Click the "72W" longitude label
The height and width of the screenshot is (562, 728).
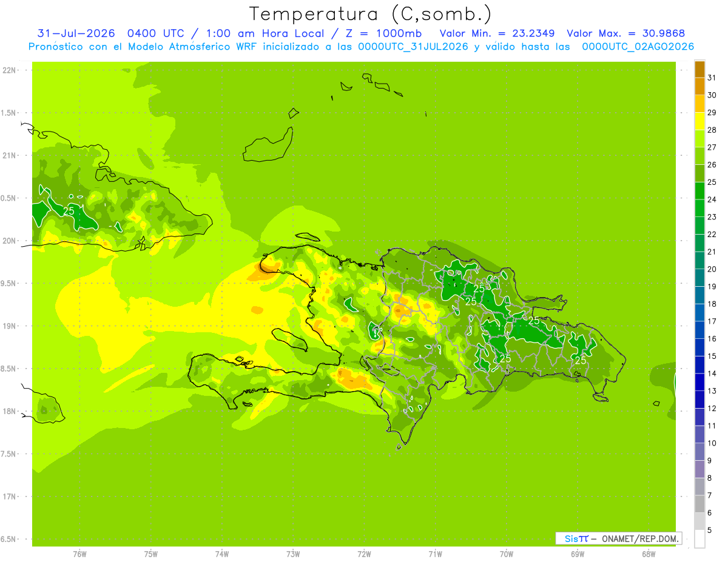point(364,555)
